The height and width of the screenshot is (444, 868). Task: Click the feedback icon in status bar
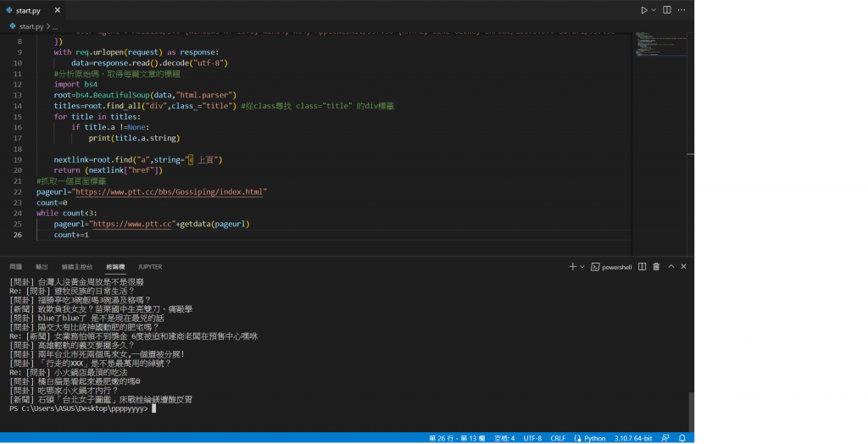coord(665,438)
